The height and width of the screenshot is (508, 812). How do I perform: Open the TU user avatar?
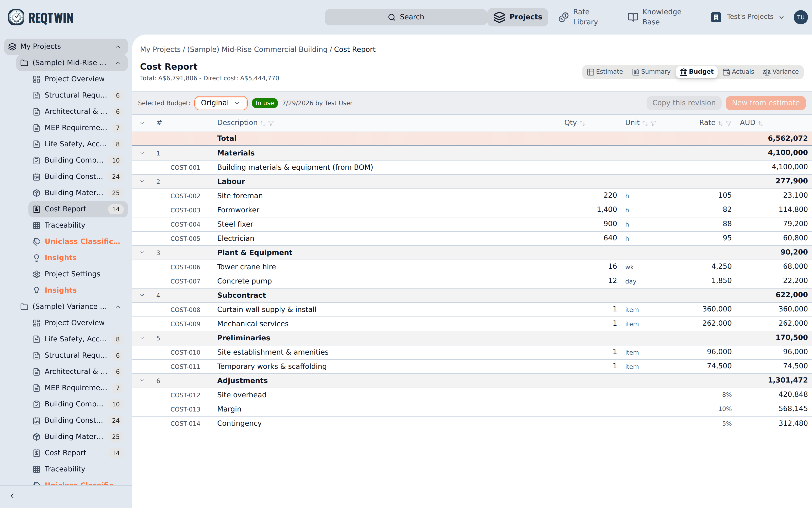801,17
